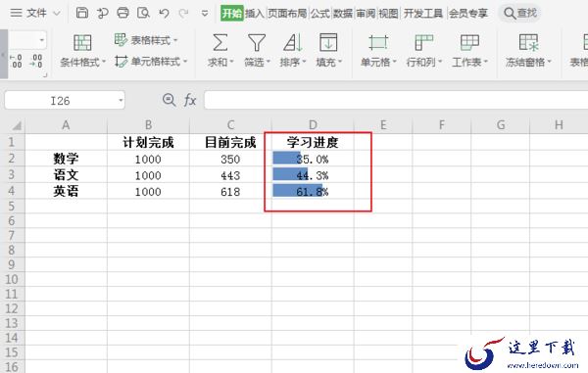
Task: Select the cell containing 443
Action: 230,175
